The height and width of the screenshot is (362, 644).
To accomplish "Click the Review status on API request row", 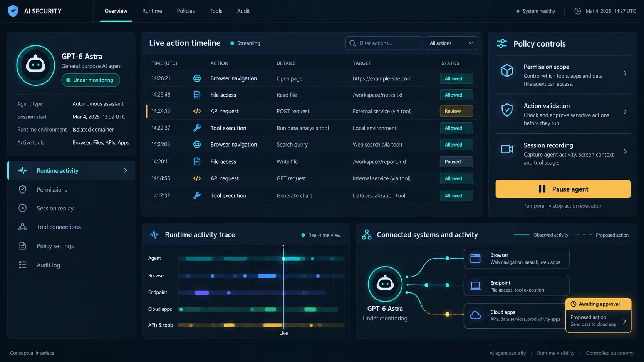I will pos(456,111).
